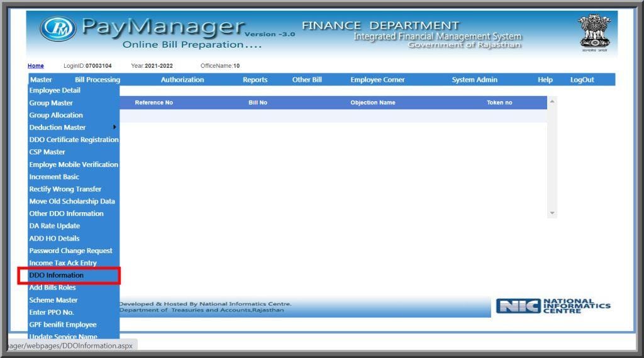
Task: Choose Enter PPO No. entry
Action: pyautogui.click(x=52, y=313)
